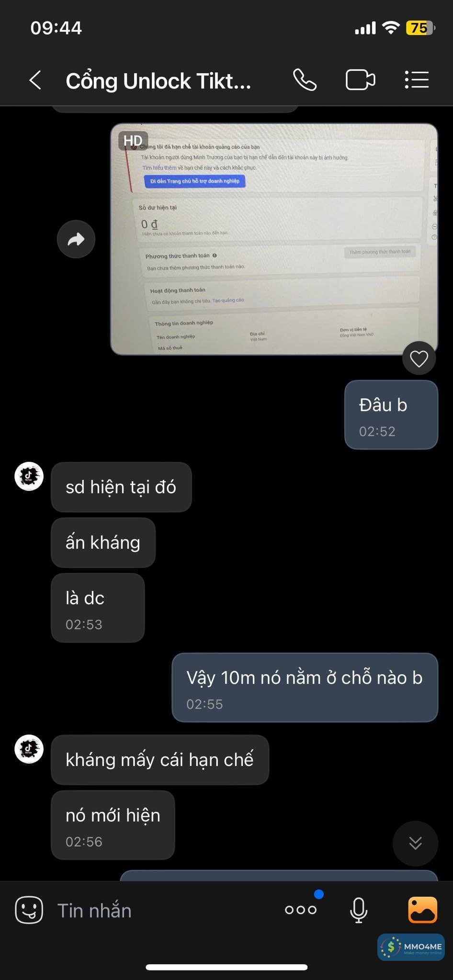The height and width of the screenshot is (980, 453).
Task: Start a video call with camera icon
Action: 360,80
